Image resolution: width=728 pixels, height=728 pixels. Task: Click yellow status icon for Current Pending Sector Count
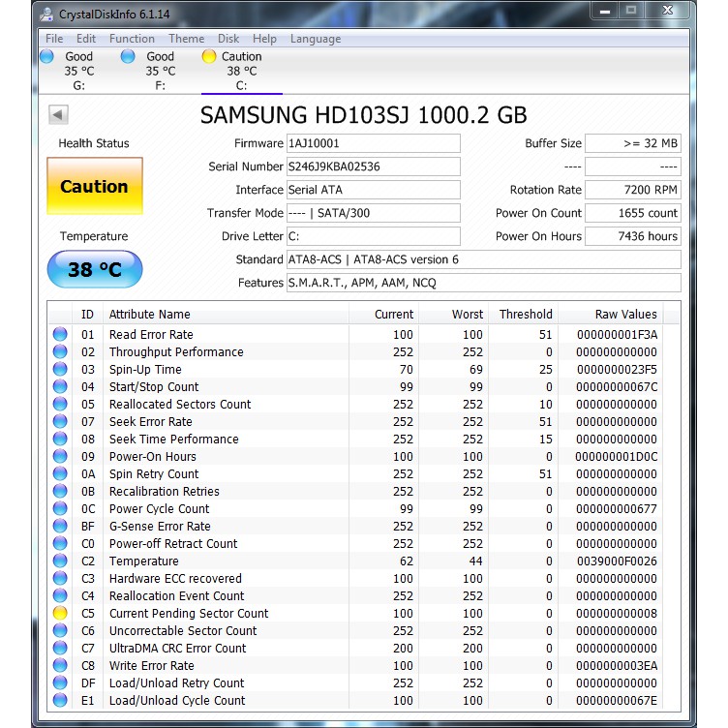[60, 614]
